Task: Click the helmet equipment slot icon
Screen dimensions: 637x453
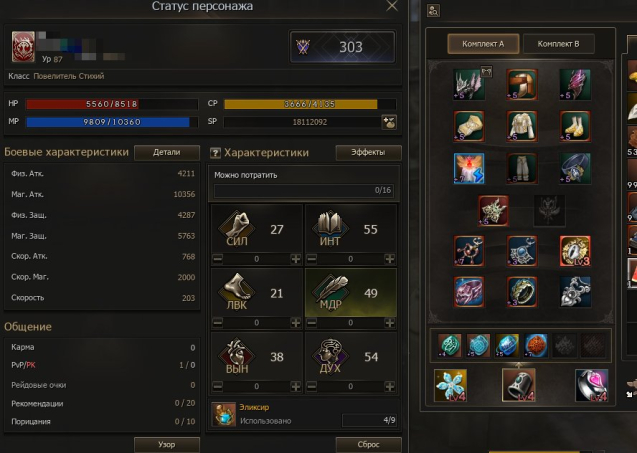Action: click(522, 85)
